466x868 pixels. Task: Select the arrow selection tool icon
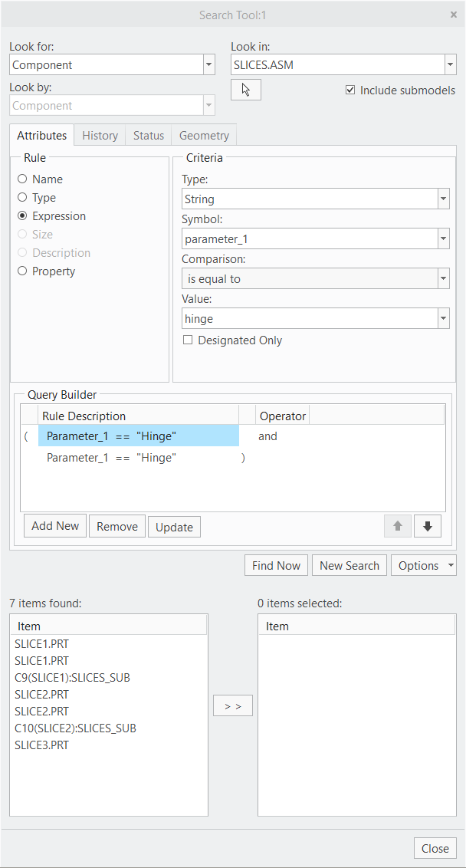click(x=245, y=89)
